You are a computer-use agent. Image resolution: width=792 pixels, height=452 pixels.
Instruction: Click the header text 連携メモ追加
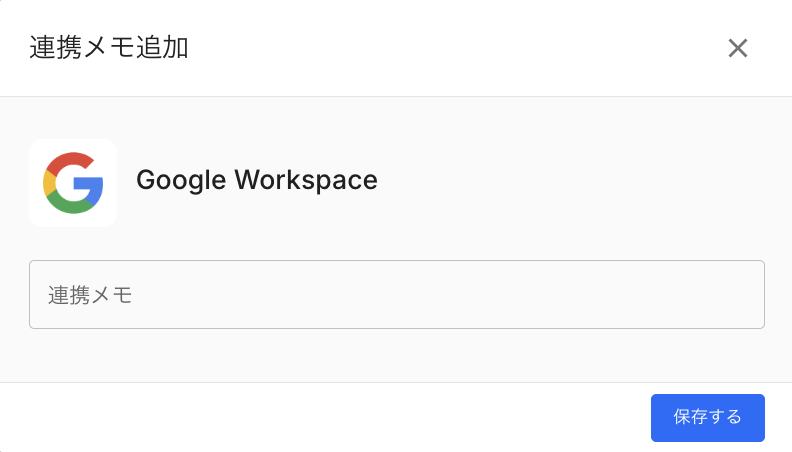click(x=109, y=48)
